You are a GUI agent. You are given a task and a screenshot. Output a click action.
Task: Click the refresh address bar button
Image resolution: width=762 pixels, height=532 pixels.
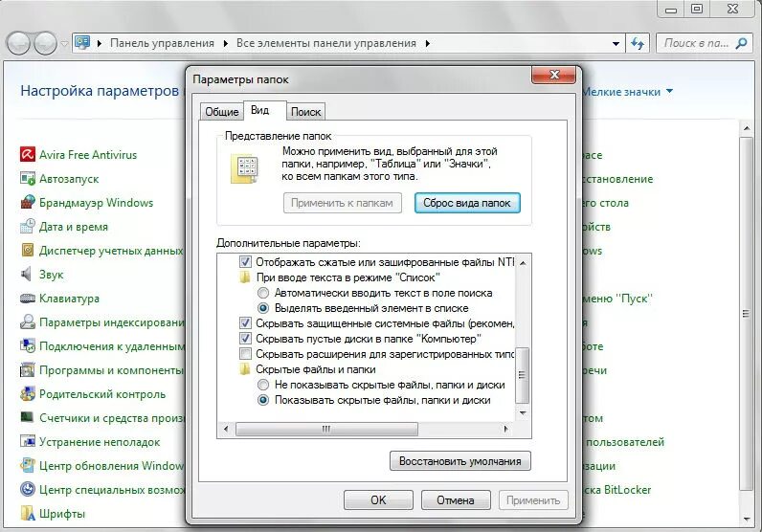click(x=638, y=43)
